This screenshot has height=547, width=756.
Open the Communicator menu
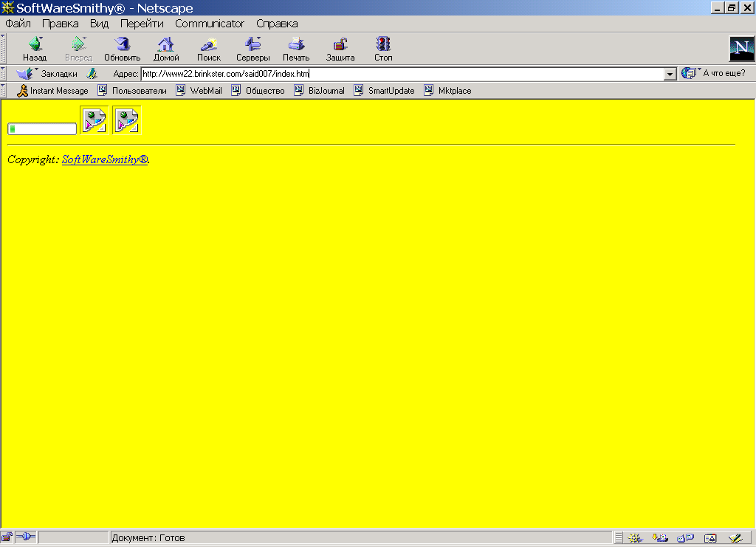tap(210, 24)
